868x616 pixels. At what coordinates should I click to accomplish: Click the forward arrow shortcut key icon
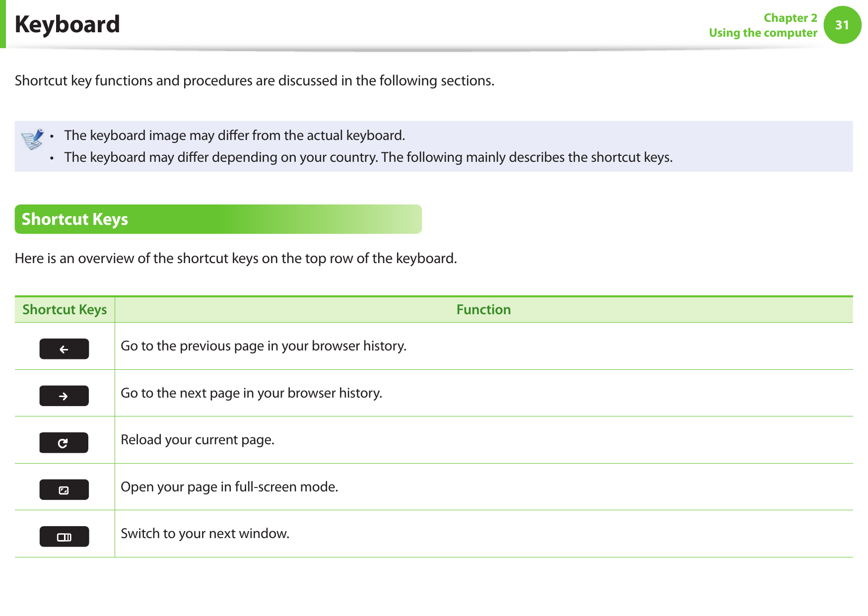[x=64, y=396]
